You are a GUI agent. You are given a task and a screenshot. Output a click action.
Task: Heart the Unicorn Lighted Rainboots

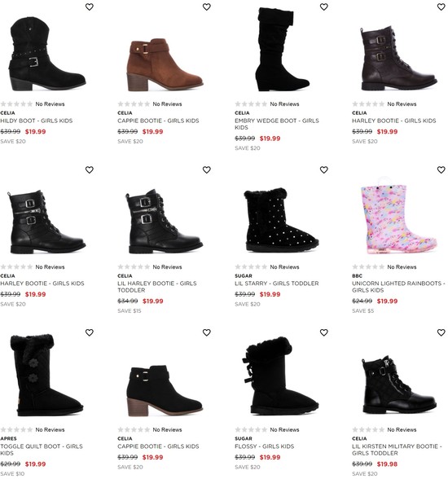[441, 169]
